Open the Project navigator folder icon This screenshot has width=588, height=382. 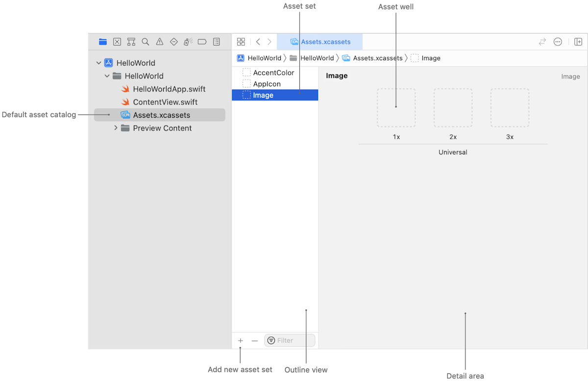[103, 42]
